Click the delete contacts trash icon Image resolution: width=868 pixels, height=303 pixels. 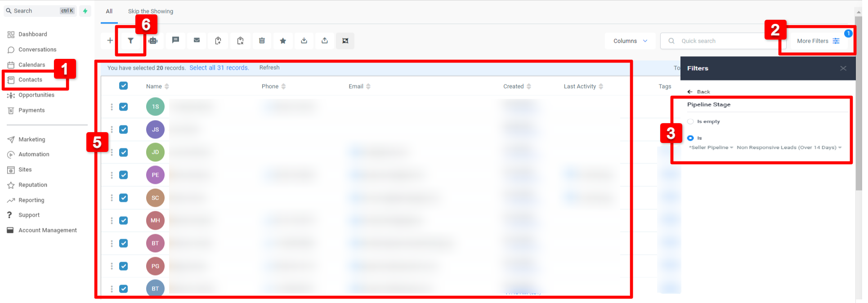coord(262,41)
